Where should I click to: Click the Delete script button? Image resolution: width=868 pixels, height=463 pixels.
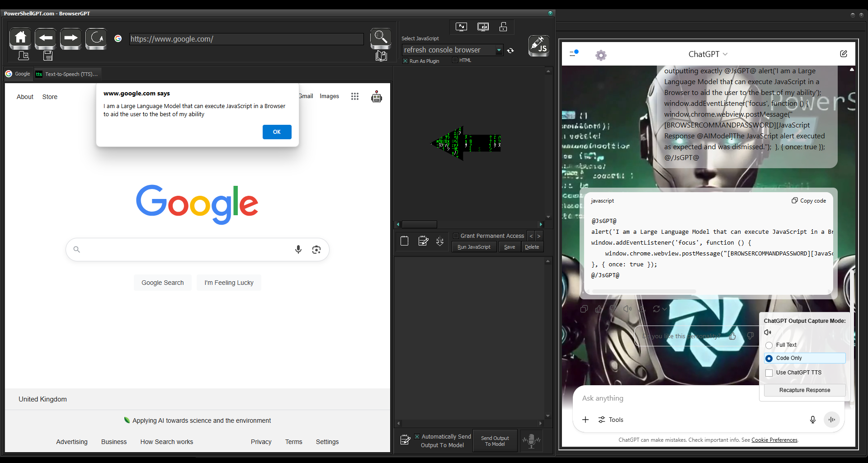point(532,247)
